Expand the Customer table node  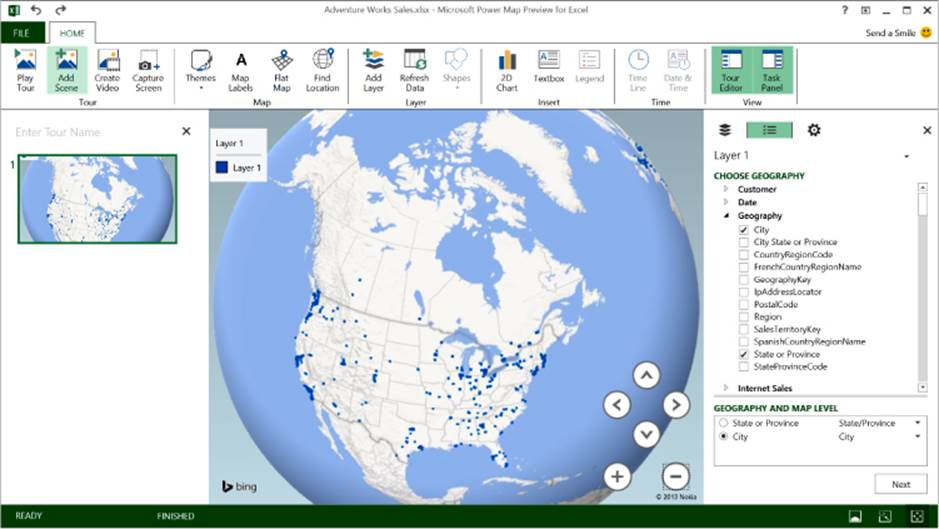(x=726, y=189)
